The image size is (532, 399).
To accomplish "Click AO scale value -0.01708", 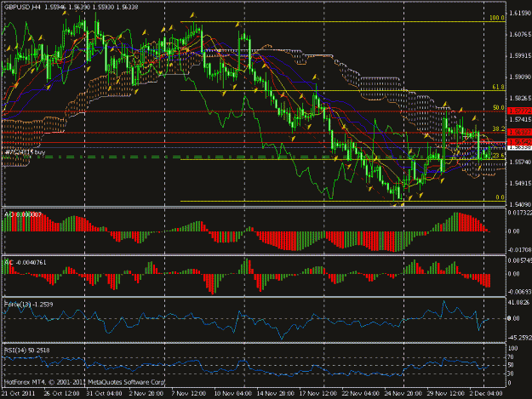I will 519,249.
